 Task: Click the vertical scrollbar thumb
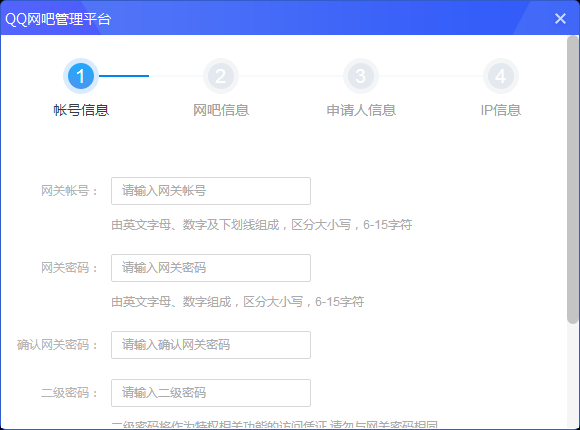573,180
